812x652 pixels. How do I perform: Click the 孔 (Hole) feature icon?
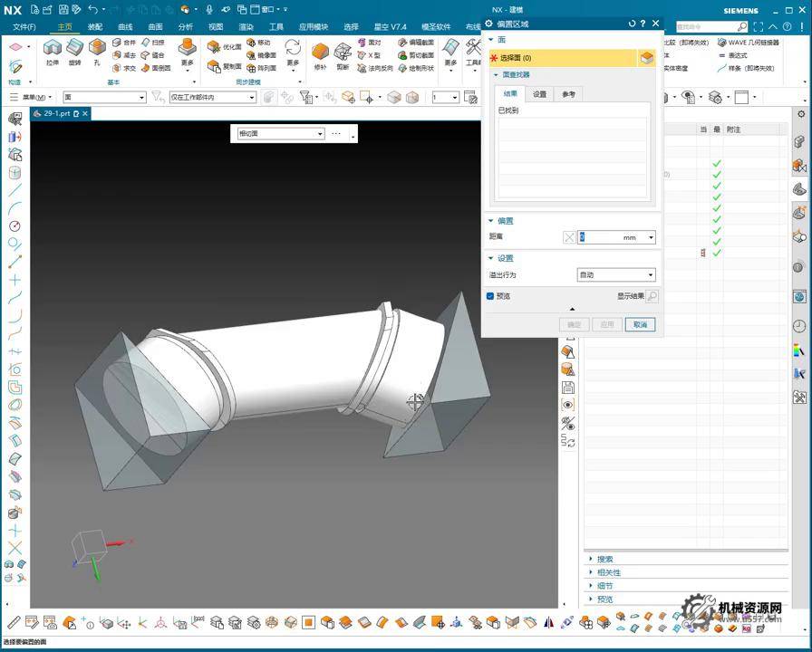click(x=97, y=48)
